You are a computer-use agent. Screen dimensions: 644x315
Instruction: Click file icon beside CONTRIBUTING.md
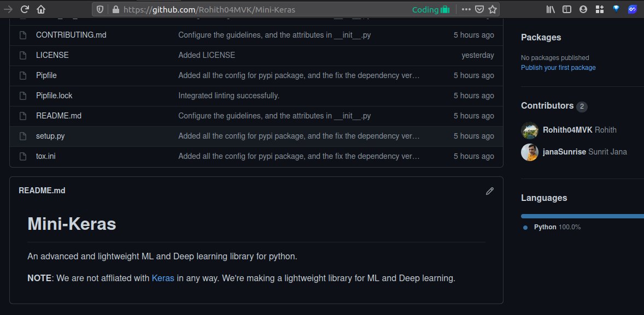[x=23, y=35]
